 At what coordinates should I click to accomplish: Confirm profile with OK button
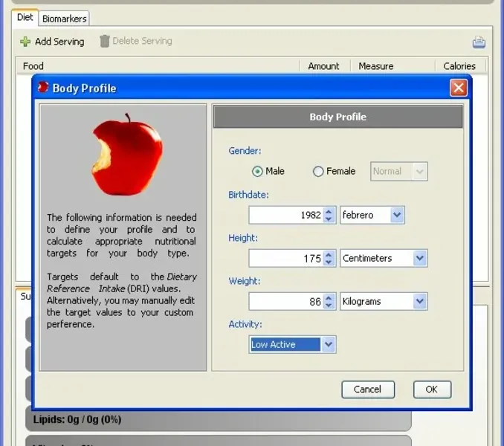click(432, 390)
